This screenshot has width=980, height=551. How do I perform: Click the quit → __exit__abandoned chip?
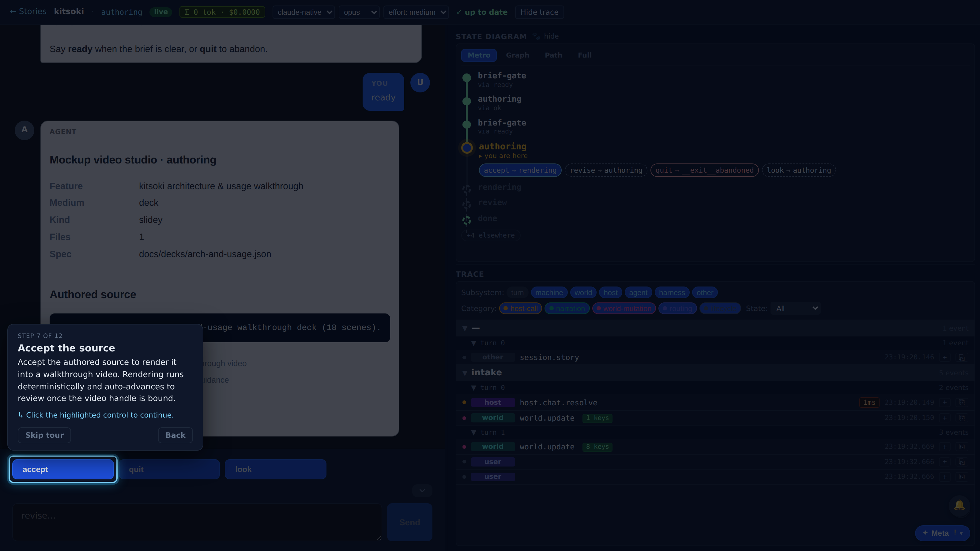click(x=704, y=171)
